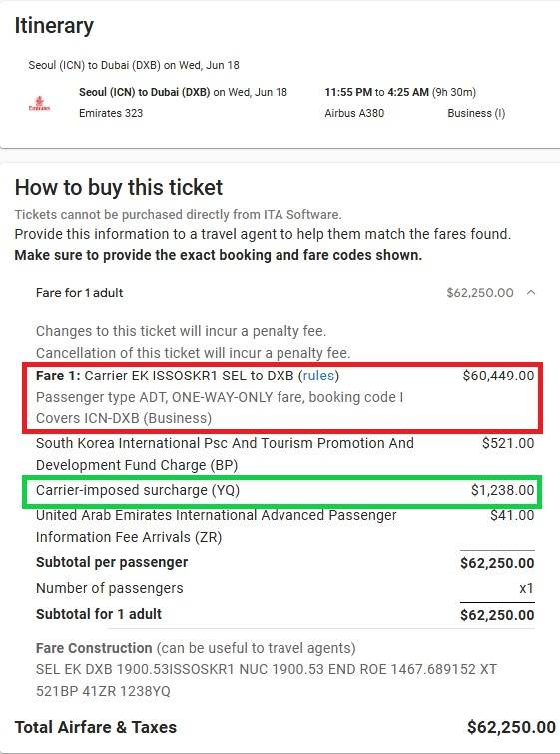Click the Airbus A380 aircraft label
Viewport: 560px width, 754px height.
[354, 113]
